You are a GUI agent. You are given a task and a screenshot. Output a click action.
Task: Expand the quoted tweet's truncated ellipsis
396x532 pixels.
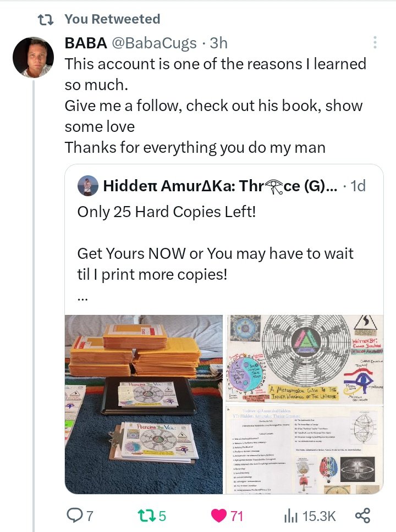coord(82,299)
